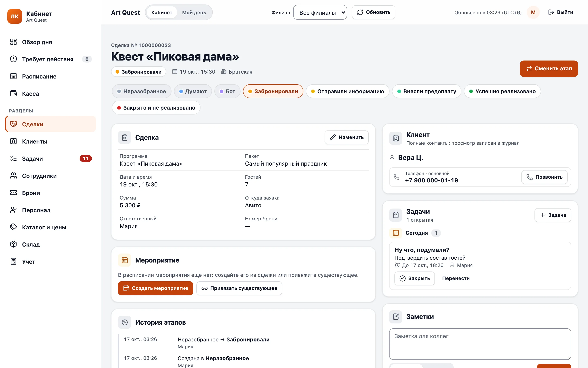Open Каталог и цены tag icon
This screenshot has height=368, width=588.
click(x=13, y=227)
